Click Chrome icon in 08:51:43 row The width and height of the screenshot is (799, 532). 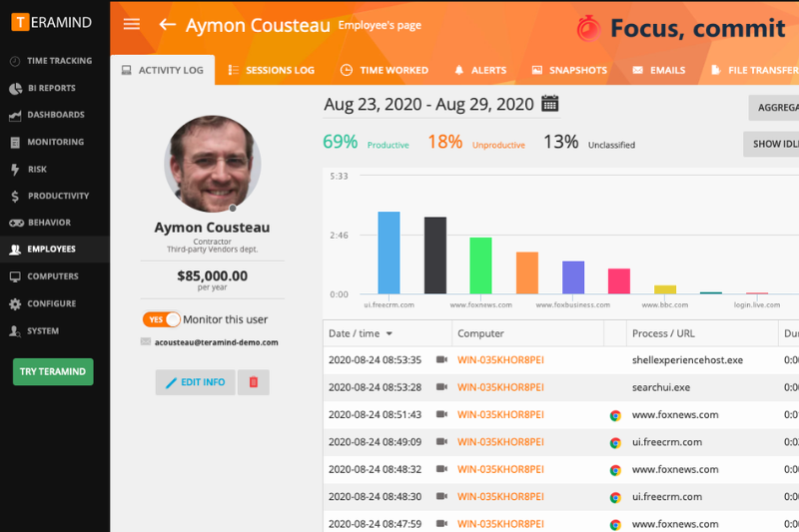point(615,415)
